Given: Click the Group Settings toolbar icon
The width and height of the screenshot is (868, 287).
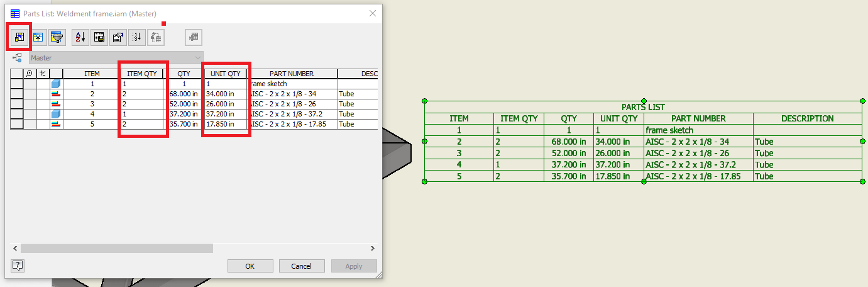Looking at the screenshot, I should [38, 37].
